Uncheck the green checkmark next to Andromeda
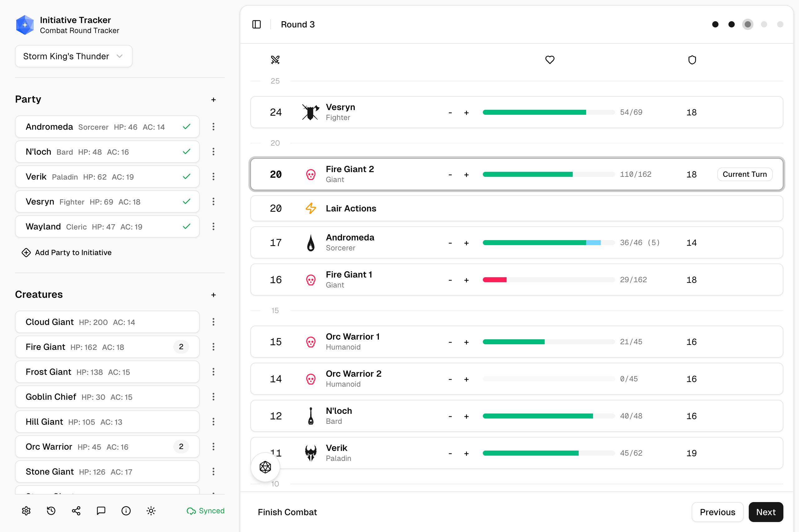The width and height of the screenshot is (799, 532). [186, 127]
